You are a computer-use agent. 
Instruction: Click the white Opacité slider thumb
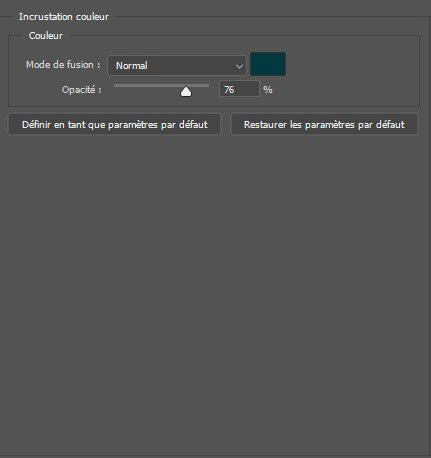tap(186, 91)
